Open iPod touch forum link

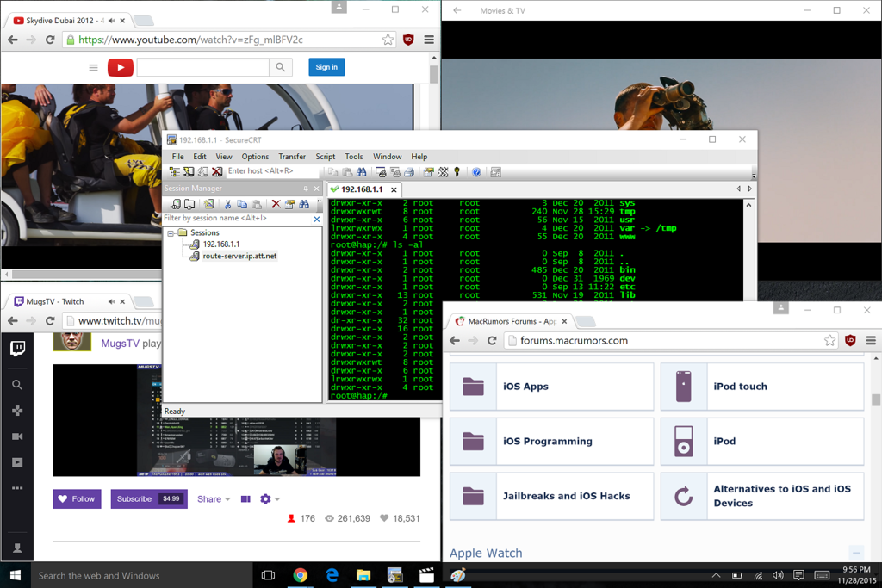click(x=740, y=387)
